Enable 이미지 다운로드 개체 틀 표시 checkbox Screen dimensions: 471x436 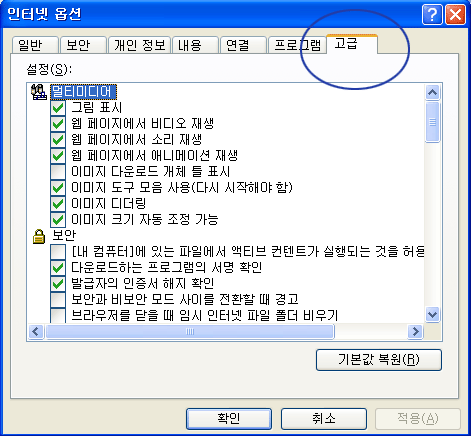[x=58, y=172]
